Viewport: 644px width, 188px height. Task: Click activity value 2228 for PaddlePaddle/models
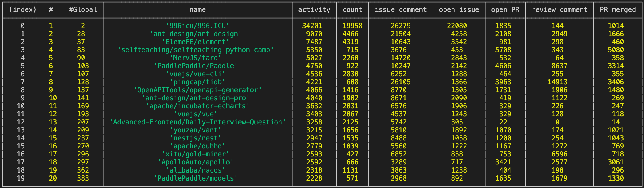coord(314,178)
